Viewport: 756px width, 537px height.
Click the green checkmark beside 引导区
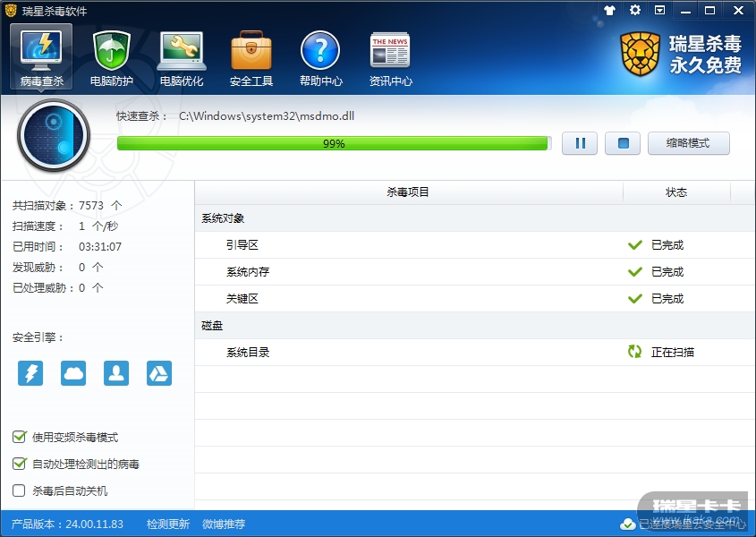tap(635, 245)
